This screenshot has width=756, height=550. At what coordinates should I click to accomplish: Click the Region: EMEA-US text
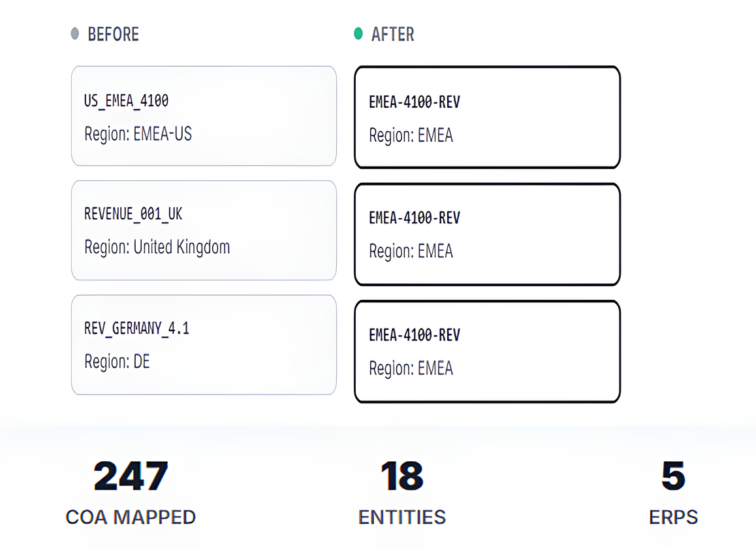(x=138, y=135)
